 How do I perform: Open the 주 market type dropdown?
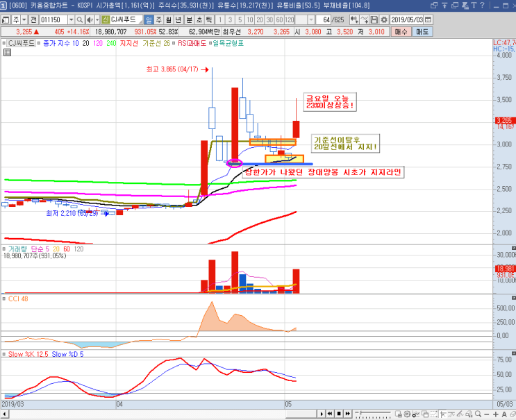[x=24, y=20]
